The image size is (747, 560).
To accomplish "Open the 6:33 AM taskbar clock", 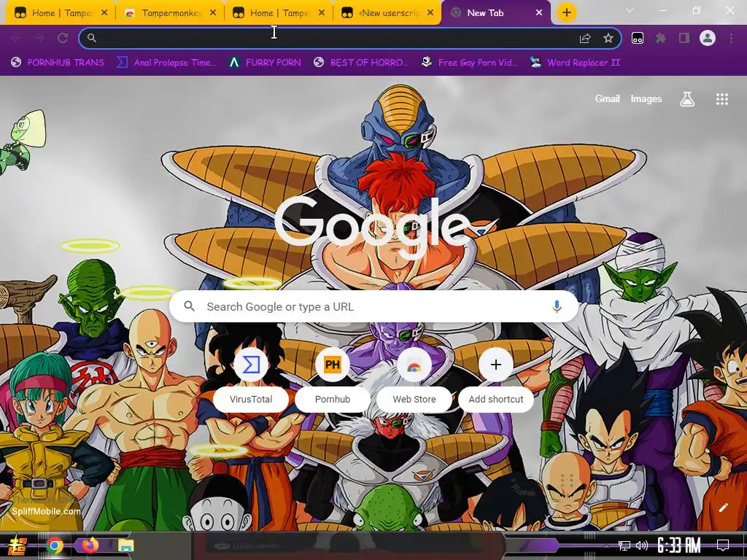I will tap(679, 545).
